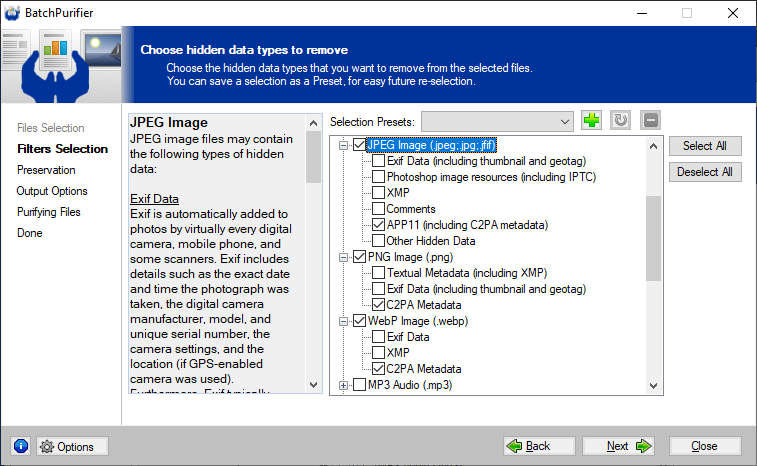This screenshot has height=466, width=757.
Task: Click description panel scroll-up arrow
Action: pyautogui.click(x=313, y=123)
